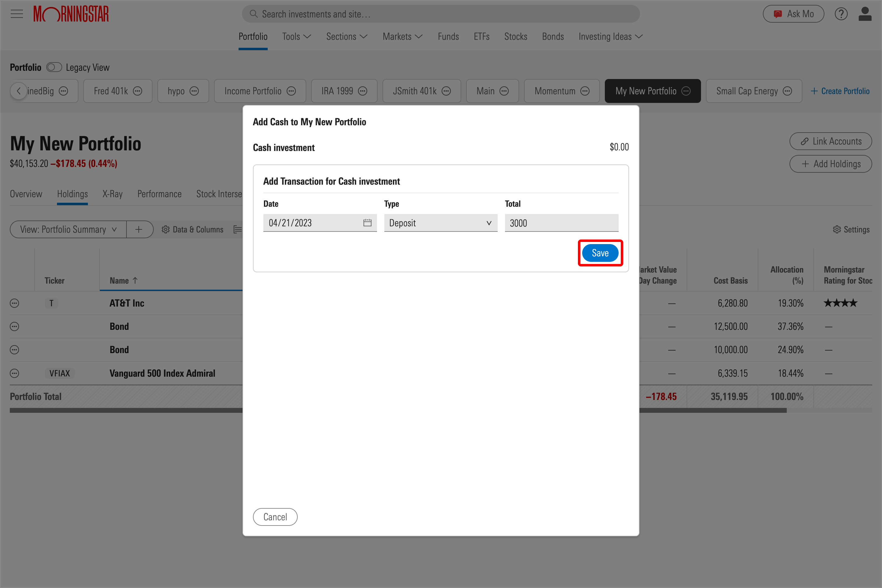Open row actions for first Bond holding
This screenshot has height=588, width=882.
[x=14, y=327]
